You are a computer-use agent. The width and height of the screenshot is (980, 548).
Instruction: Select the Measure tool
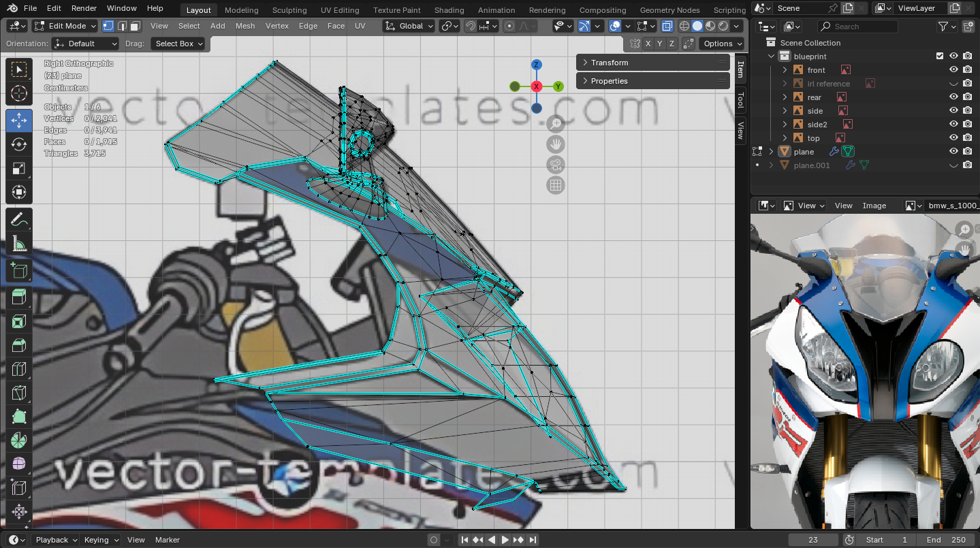[19, 243]
